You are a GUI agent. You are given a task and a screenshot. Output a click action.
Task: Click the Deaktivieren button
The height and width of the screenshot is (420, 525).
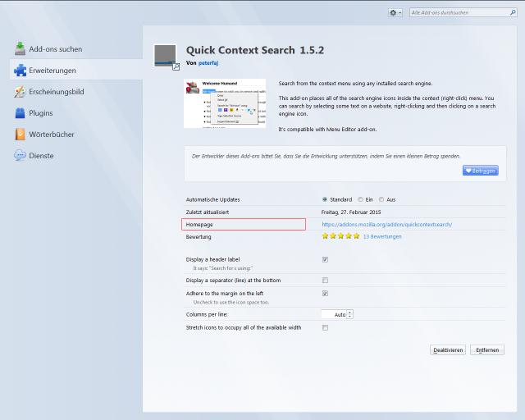[x=448, y=350]
